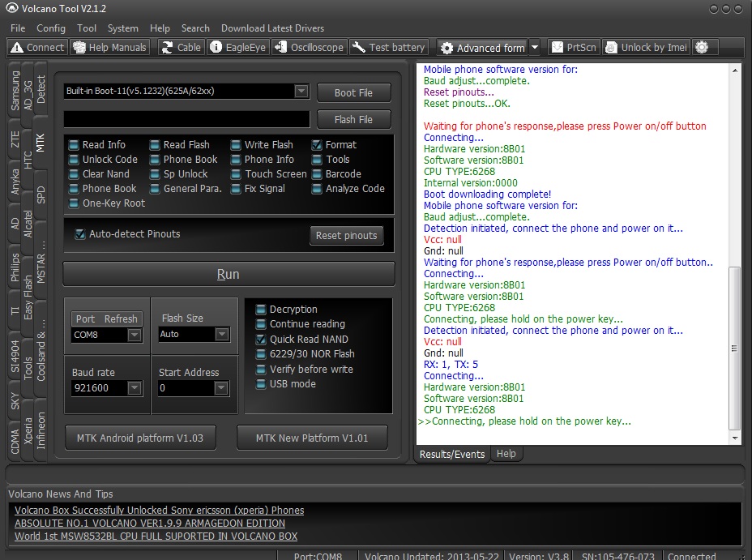The image size is (752, 560).
Task: Click log scrollbar up arrow
Action: pos(735,71)
